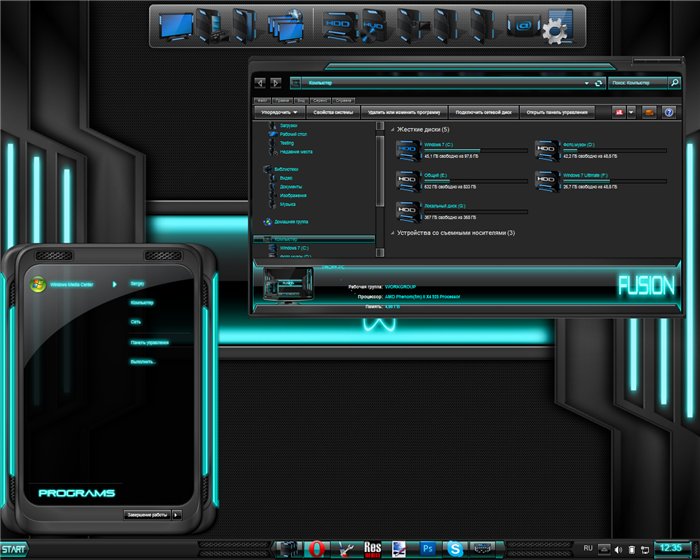Expand shutdown options arrow in Start menu
Viewport: 700px width, 560px height.
(177, 515)
